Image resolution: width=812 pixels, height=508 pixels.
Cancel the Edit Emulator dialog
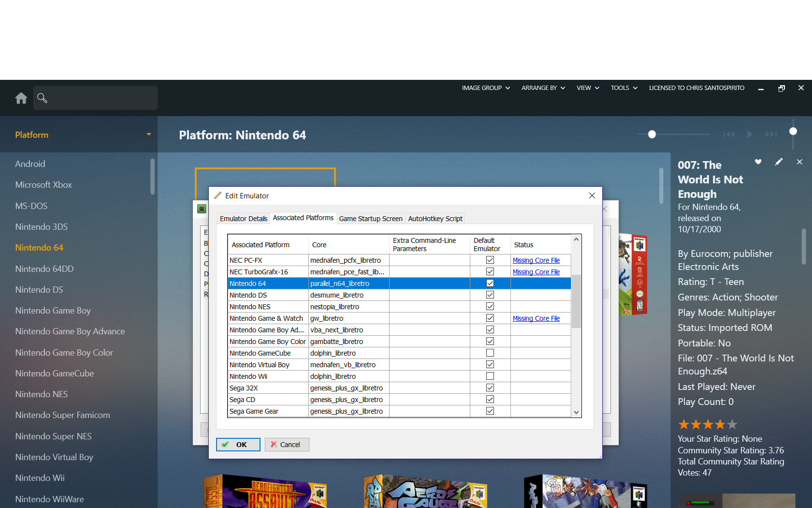[287, 445]
